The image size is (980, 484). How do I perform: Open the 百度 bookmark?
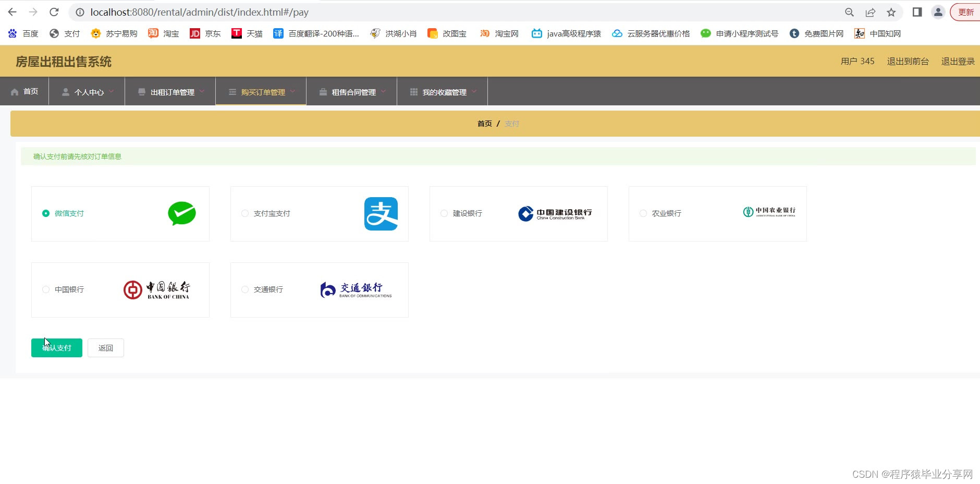click(x=23, y=33)
